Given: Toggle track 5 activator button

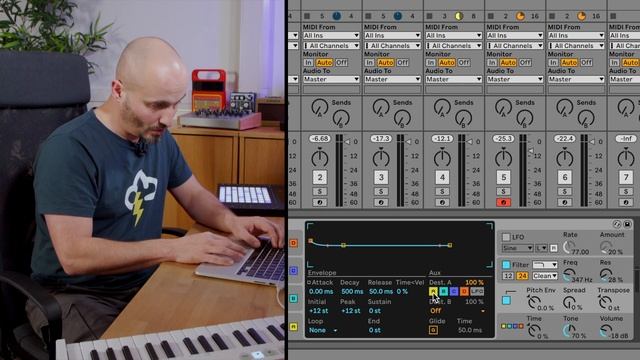Looking at the screenshot, I should coord(503,177).
